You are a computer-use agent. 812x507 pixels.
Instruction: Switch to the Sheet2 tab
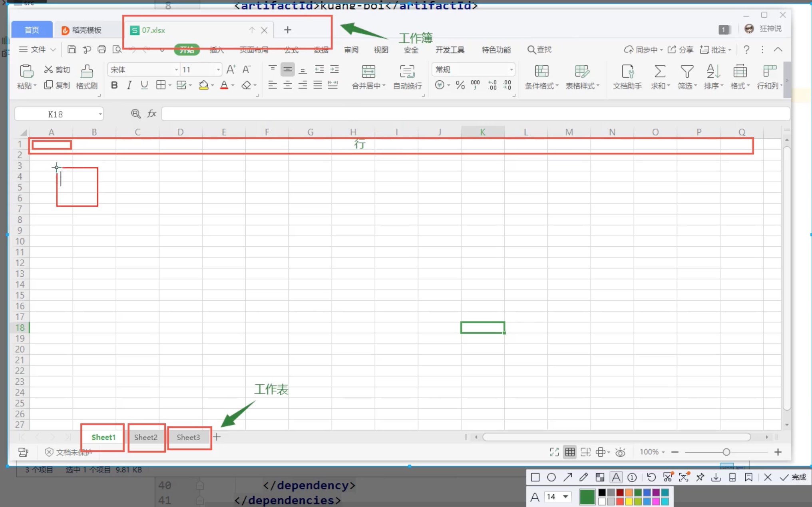coord(146,437)
